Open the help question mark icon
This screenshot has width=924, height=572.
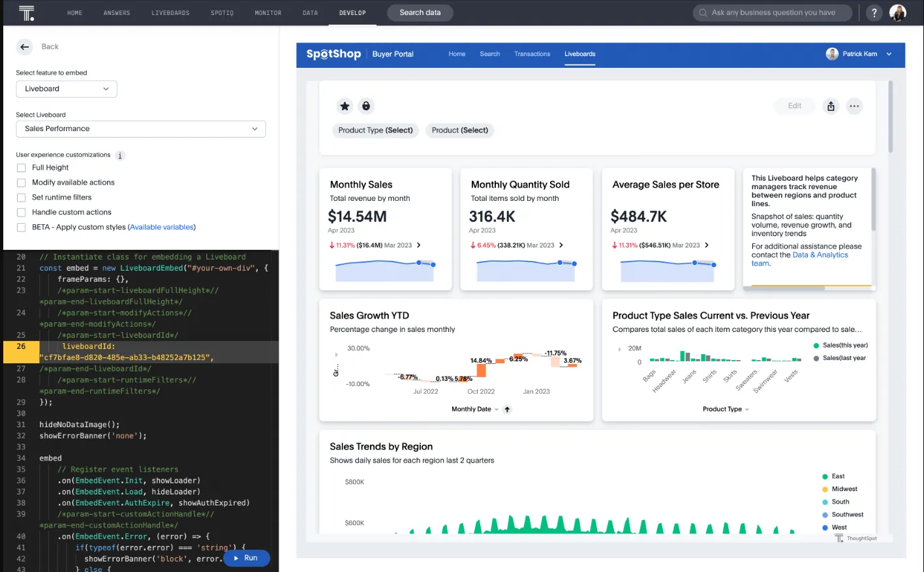[874, 12]
